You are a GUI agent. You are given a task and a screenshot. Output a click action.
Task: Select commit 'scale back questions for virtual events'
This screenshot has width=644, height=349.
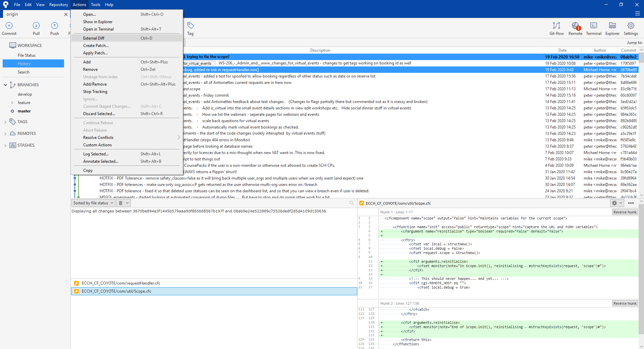[x=235, y=121]
